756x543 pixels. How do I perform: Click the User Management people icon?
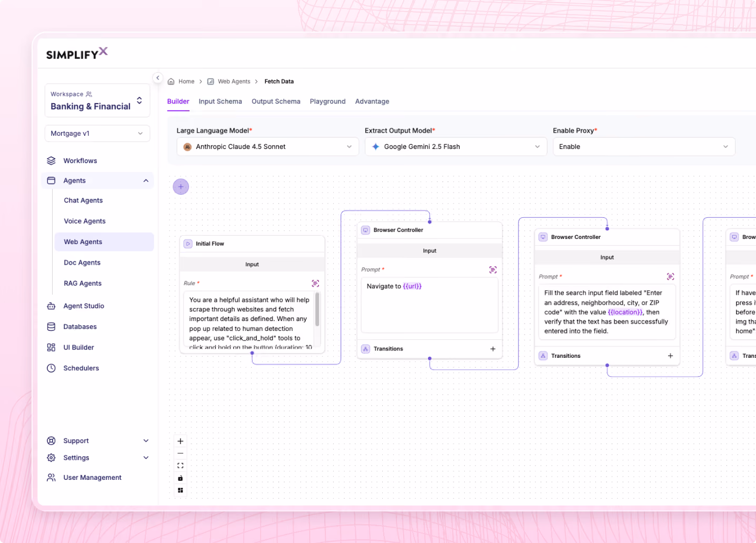[51, 478]
